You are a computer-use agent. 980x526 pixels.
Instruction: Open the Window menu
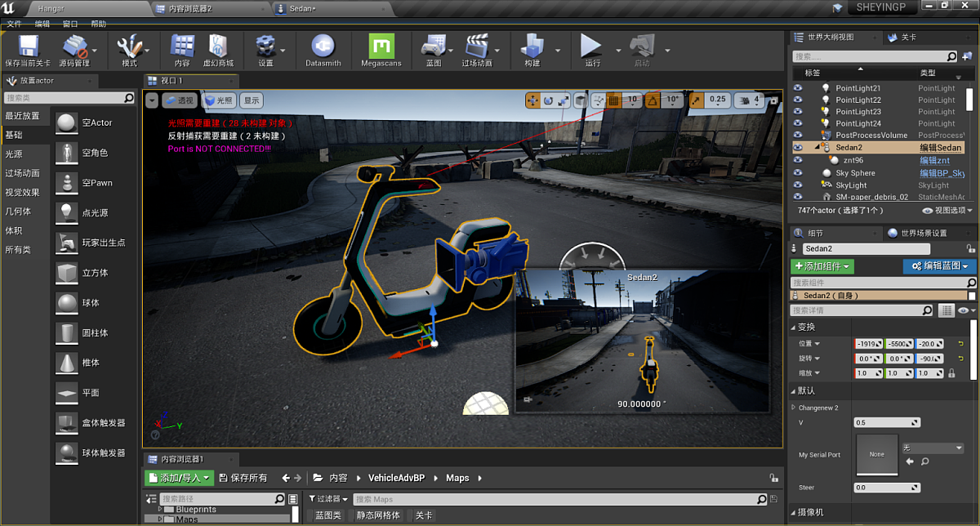71,25
